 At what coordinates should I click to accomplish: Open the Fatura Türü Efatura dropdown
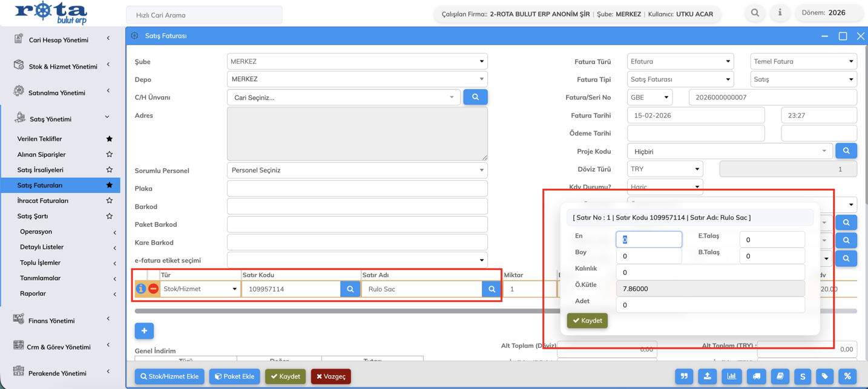[x=680, y=62]
